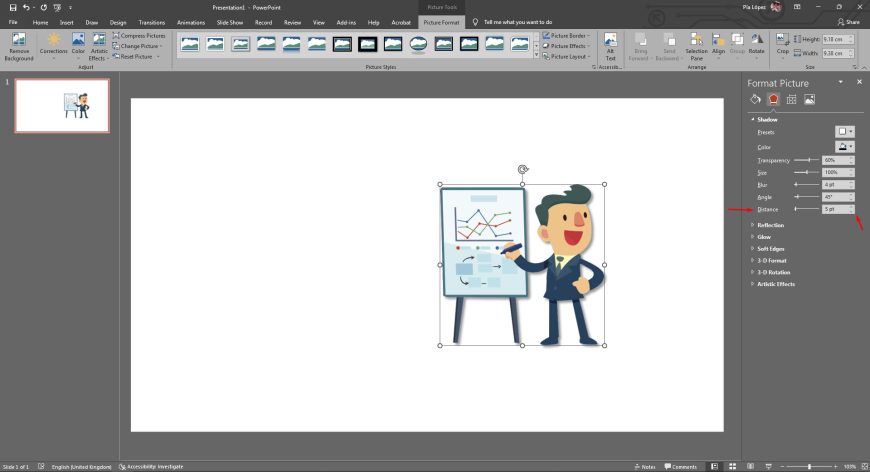
Task: Click Accessibility: Investigate in status bar
Action: point(151,466)
